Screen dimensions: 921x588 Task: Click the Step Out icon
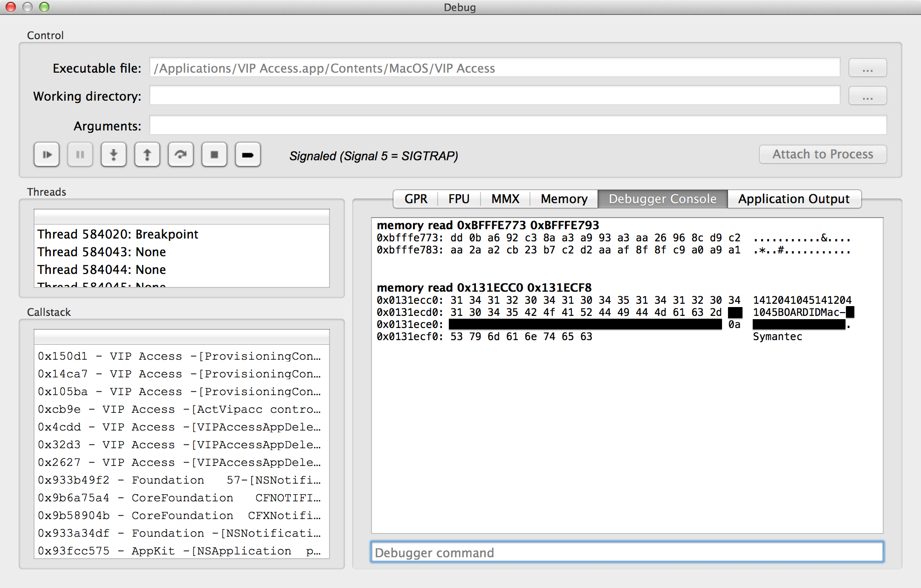[x=147, y=154]
